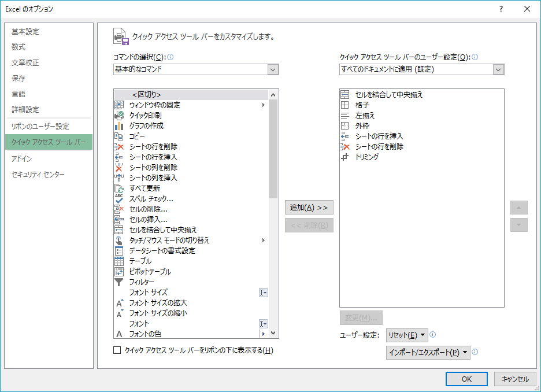Click the command list scroll down arrow
The height and width of the screenshot is (392, 541).
click(273, 334)
